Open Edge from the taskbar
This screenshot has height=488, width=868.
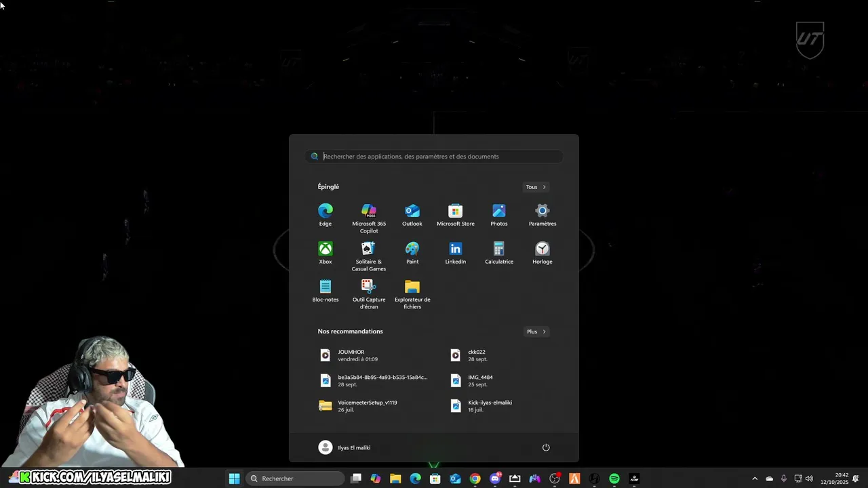coord(415,479)
